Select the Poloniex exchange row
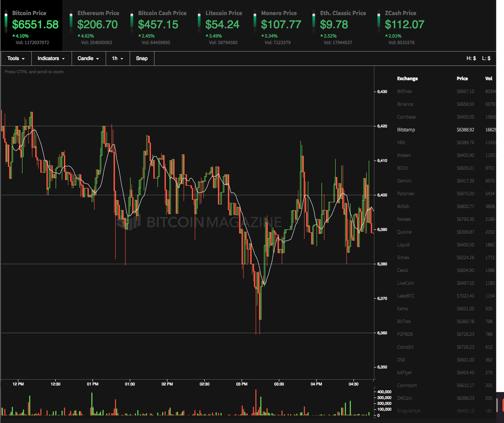Screen dimensions: 504x423 pyautogui.click(x=446, y=194)
